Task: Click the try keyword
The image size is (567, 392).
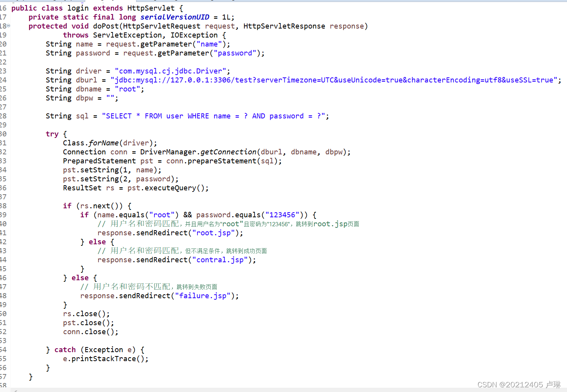Action: tap(52, 134)
